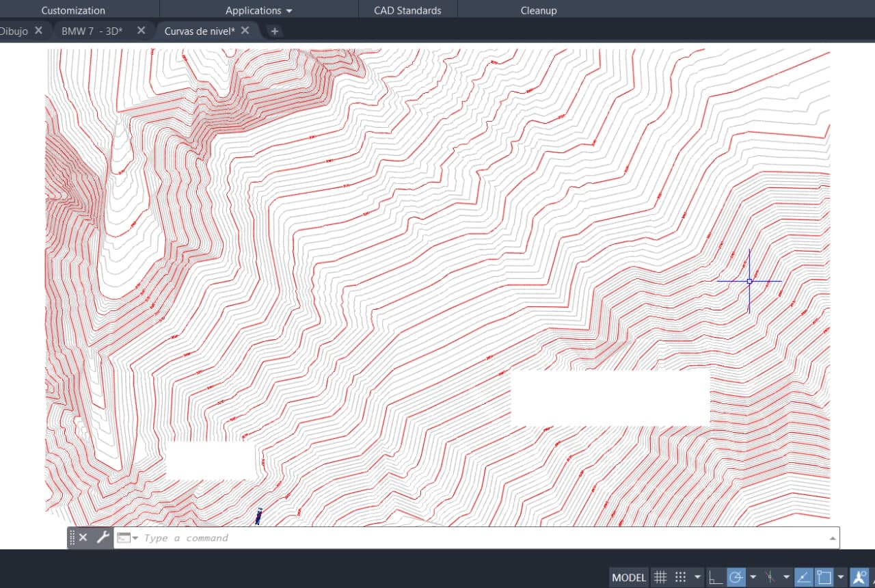Open the CAD Standards panel title
This screenshot has width=875, height=588.
[407, 10]
